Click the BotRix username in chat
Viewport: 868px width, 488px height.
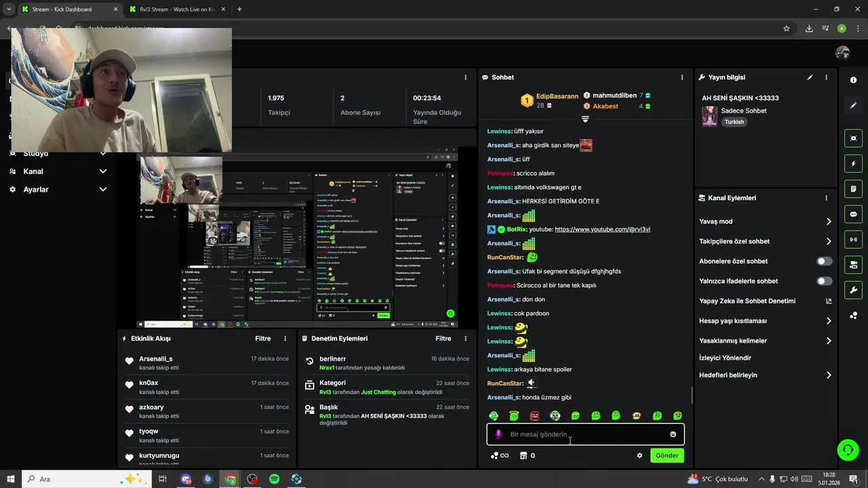click(517, 229)
